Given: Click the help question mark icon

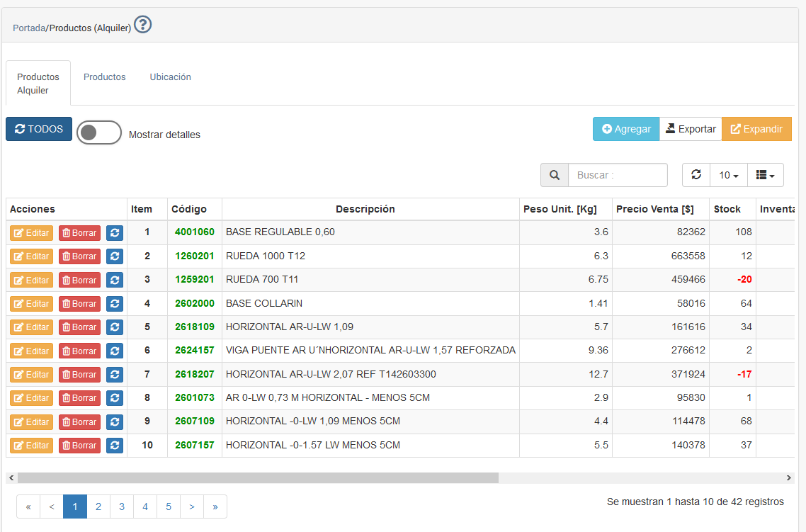Looking at the screenshot, I should tap(143, 26).
